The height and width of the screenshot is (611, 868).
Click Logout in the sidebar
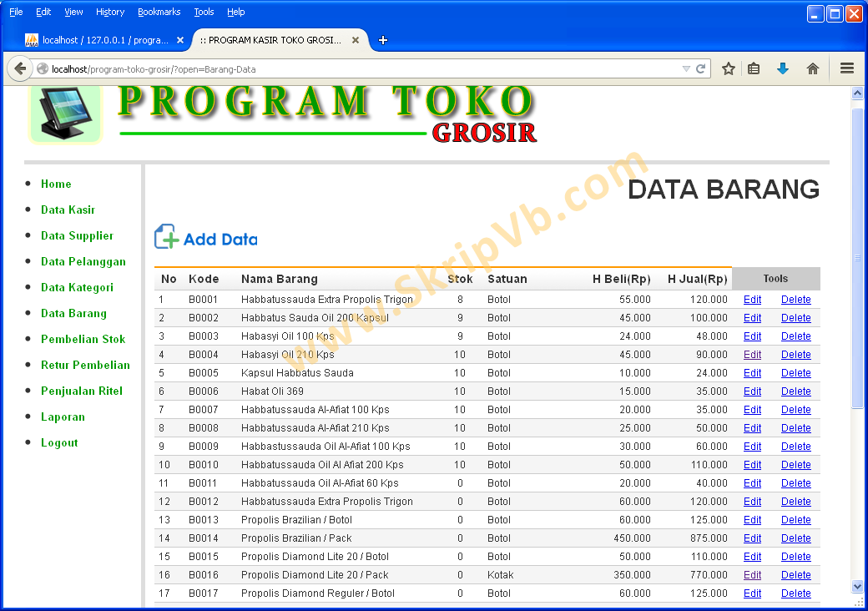click(x=59, y=442)
